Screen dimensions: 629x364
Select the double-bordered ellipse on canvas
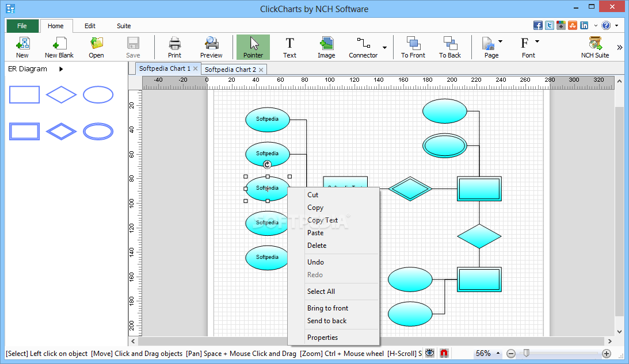click(444, 146)
